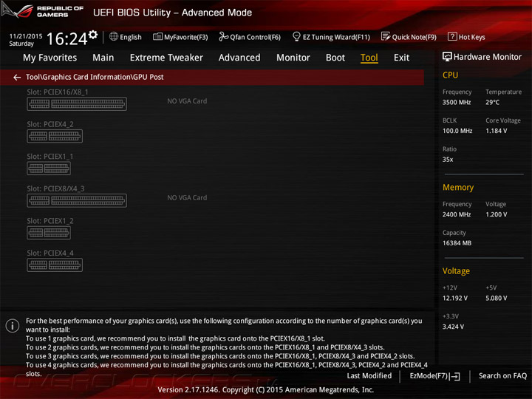Click the Hardware Monitor screen icon

[x=447, y=57]
